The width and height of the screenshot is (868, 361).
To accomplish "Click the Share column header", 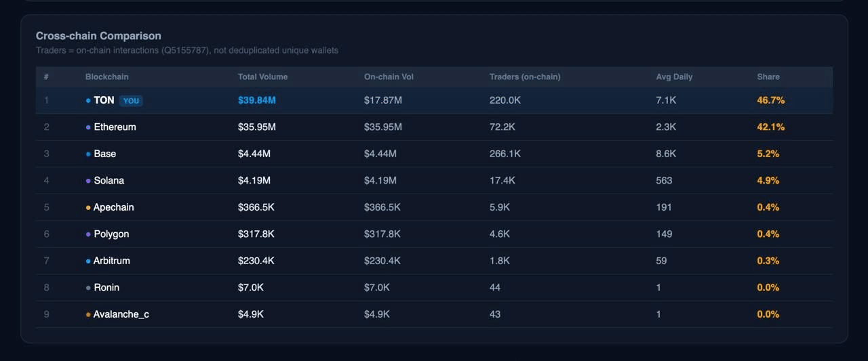I will click(x=768, y=77).
